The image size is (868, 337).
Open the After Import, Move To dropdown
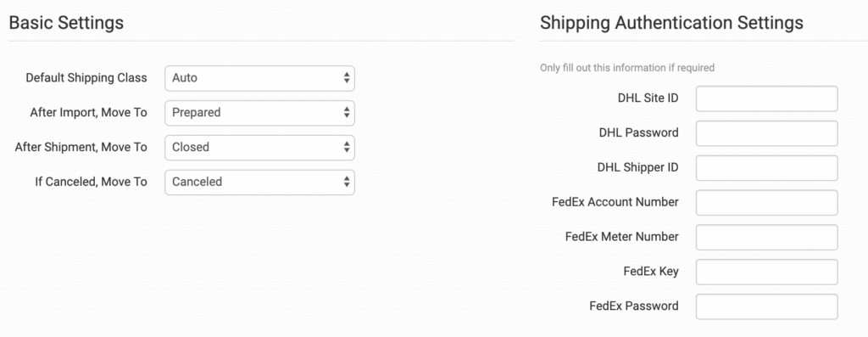pos(259,113)
